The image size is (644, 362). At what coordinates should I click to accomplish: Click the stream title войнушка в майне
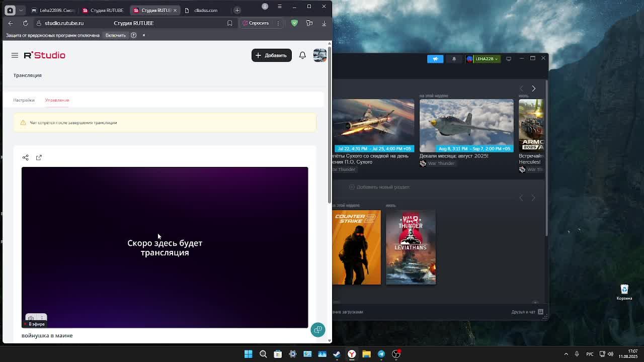pyautogui.click(x=47, y=335)
